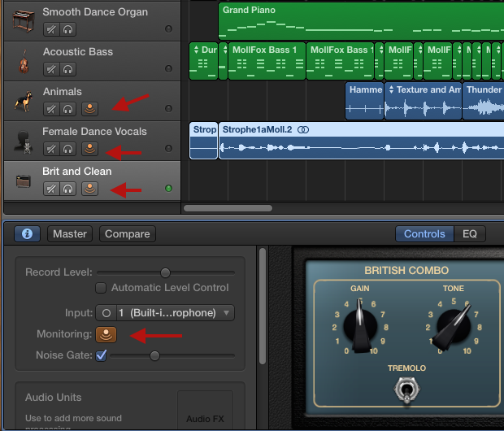Click the horizontal timeline scrollbar
The image size is (504, 431).
click(x=228, y=208)
